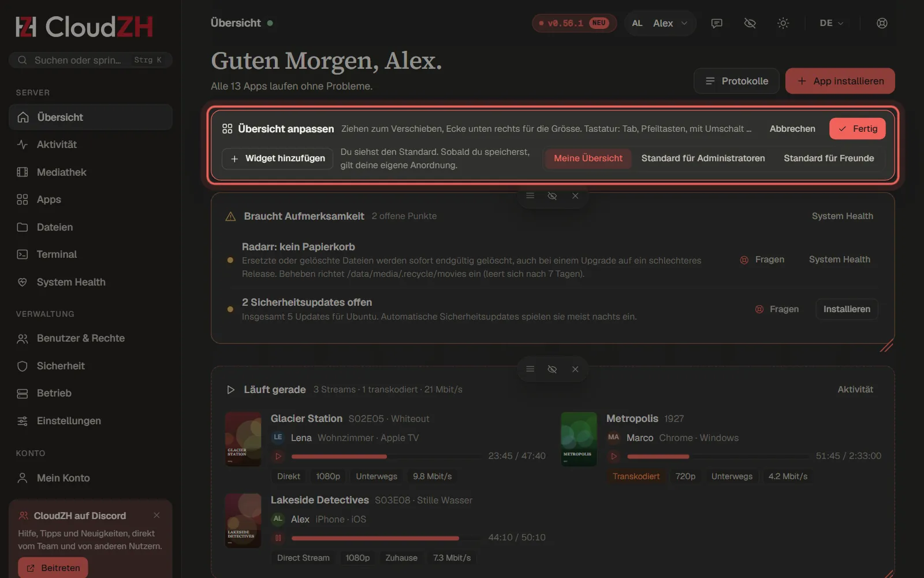Screen dimensions: 924x578
Task: Focus the 'Suchen oder sprin...' search field
Action: click(x=91, y=60)
